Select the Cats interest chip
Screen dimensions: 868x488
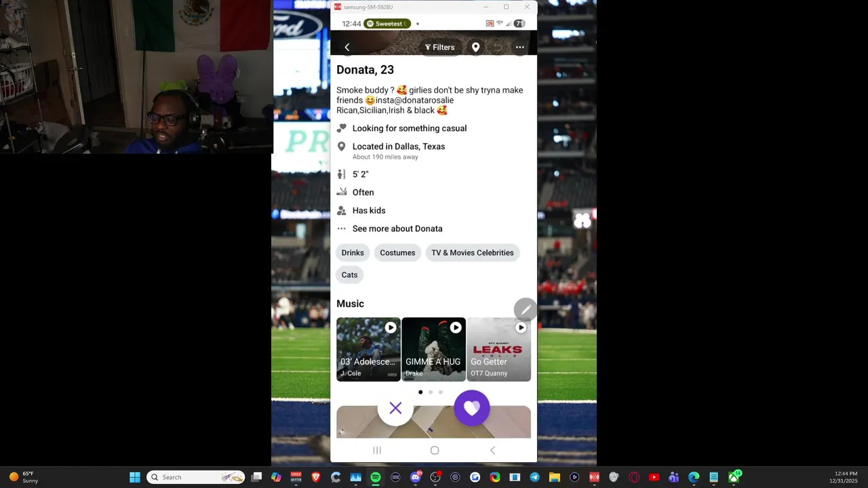(x=349, y=275)
